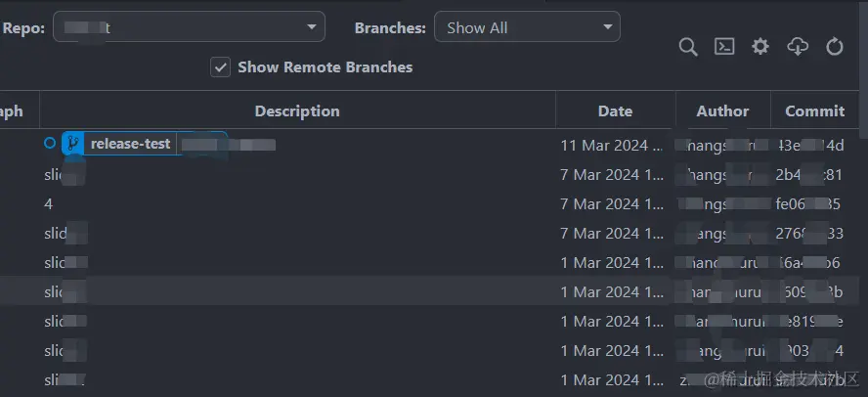Click the Commit column header
The width and height of the screenshot is (868, 397).
coord(814,111)
